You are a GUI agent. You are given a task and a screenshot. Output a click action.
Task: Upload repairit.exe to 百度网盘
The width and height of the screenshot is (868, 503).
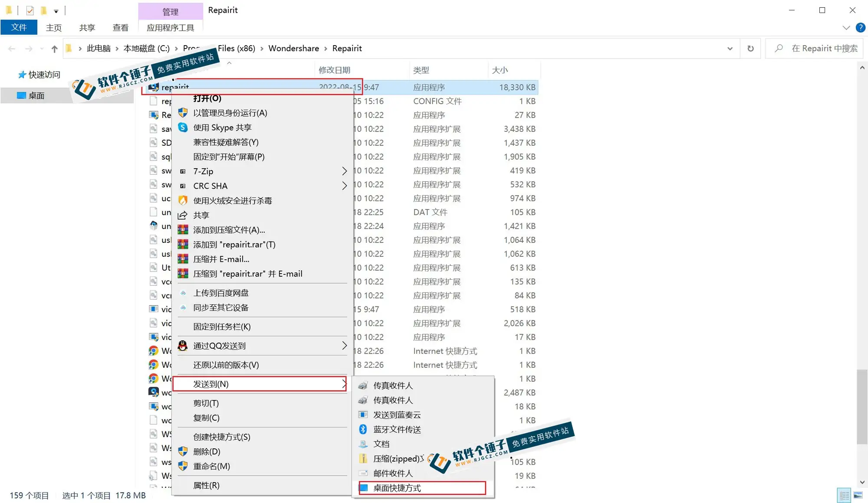click(220, 293)
